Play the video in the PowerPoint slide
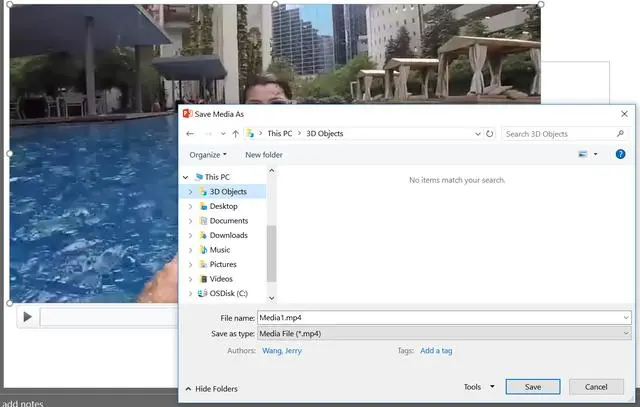Screen dimensions: 640x407 [27, 317]
